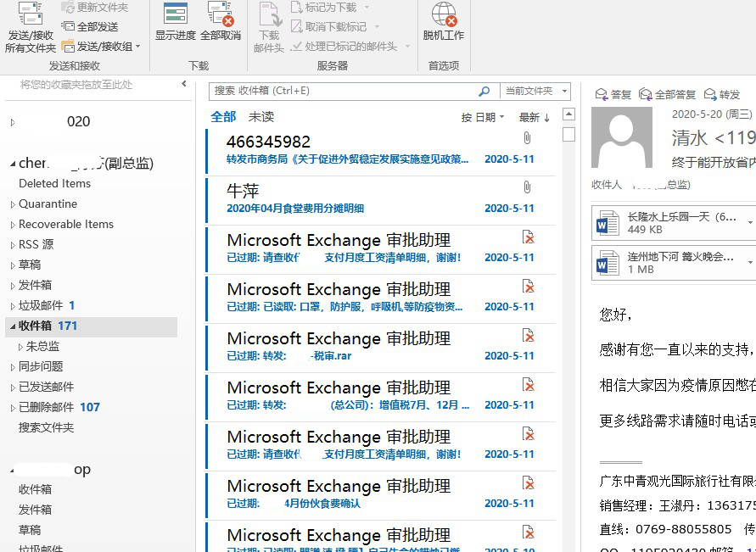This screenshot has height=552, width=756.
Task: Switch to the 未读 filter tab
Action: click(261, 116)
